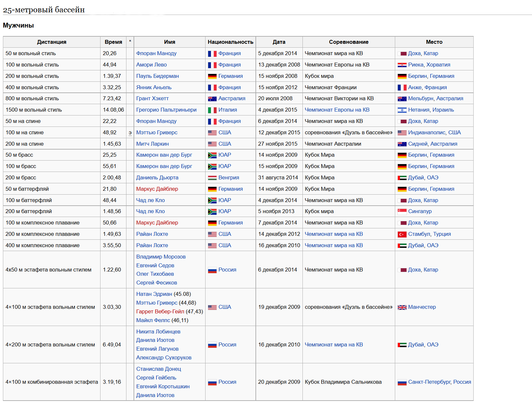Image resolution: width=532 pixels, height=410 pixels.
Task: Click Germany flag in 100 м комплексное плавание row
Action: click(x=212, y=223)
